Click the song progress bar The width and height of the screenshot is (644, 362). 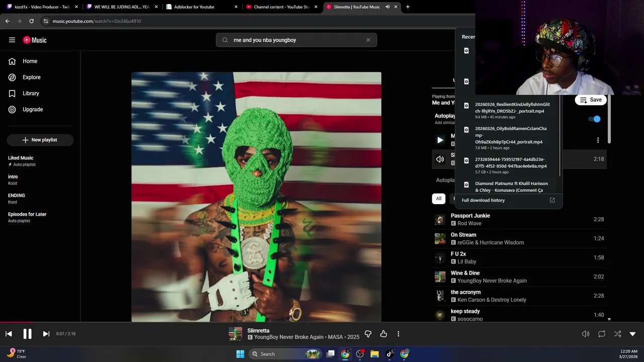click(322, 322)
